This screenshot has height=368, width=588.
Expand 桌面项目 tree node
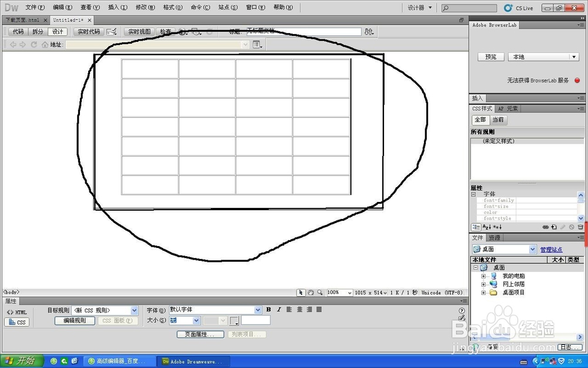(x=483, y=293)
